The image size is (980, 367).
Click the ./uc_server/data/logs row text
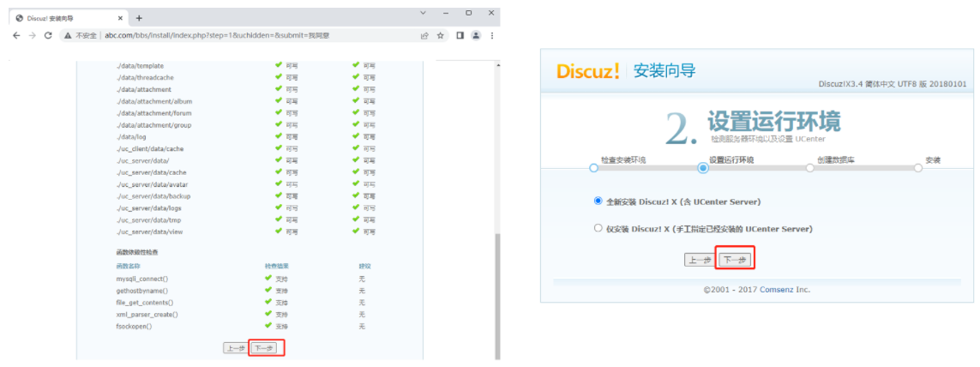click(149, 208)
